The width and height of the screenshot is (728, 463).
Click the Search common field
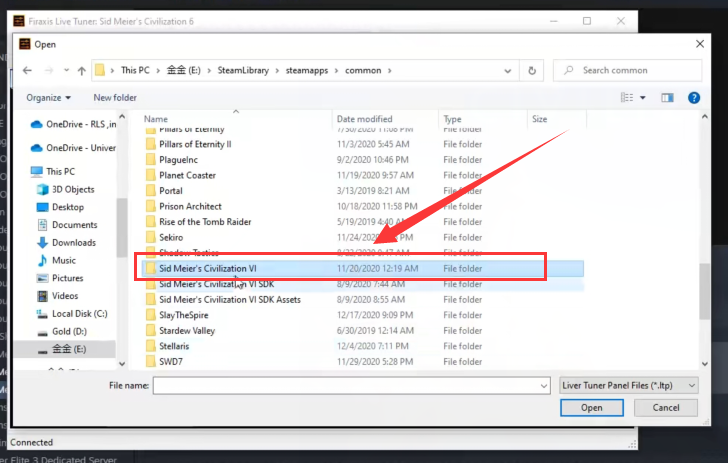point(627,71)
